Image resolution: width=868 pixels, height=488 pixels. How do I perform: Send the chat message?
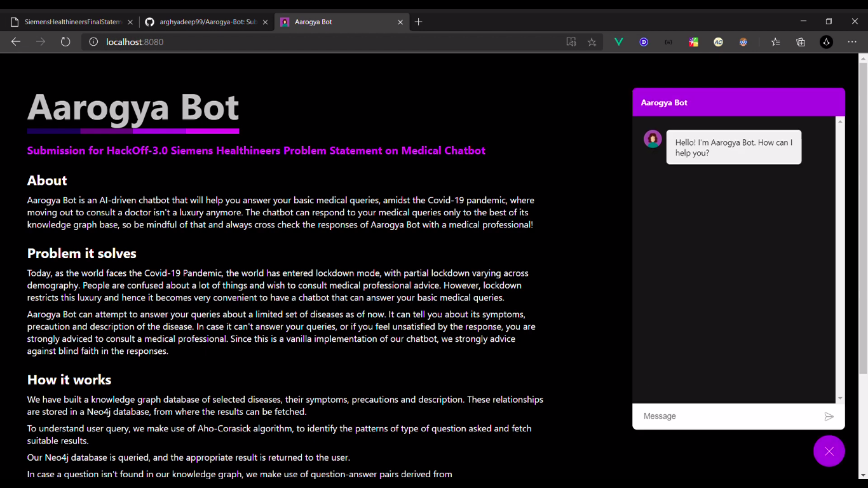(829, 417)
